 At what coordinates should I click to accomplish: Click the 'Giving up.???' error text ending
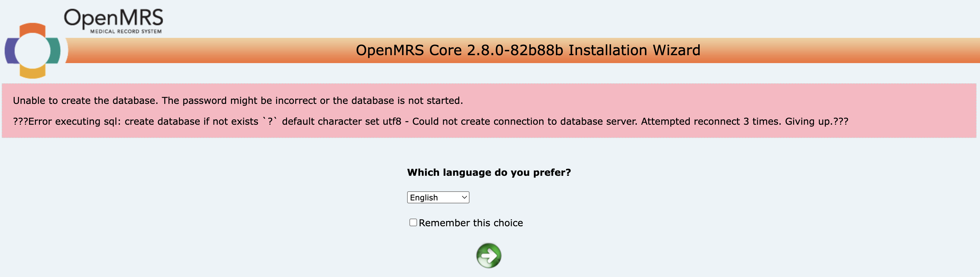click(x=817, y=121)
